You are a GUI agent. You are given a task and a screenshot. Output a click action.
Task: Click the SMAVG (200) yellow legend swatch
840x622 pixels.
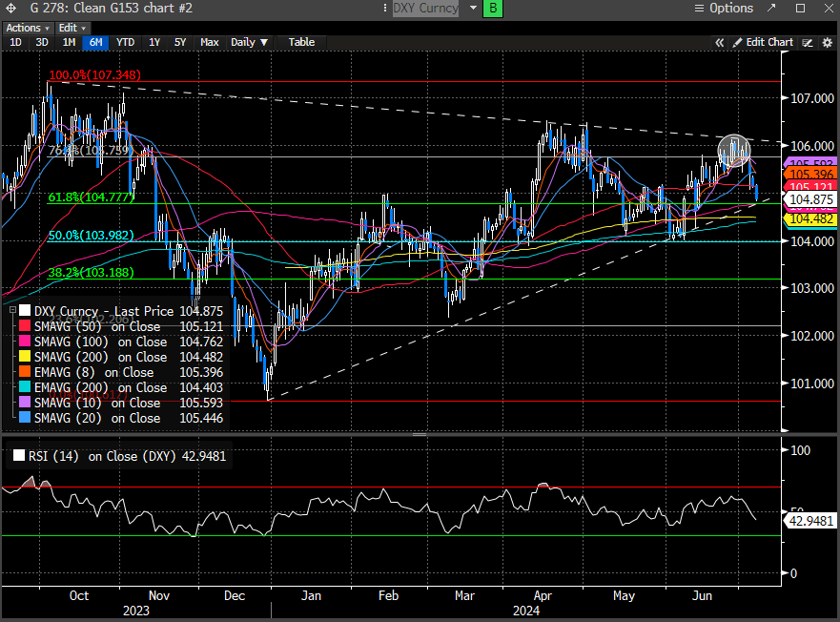click(25, 357)
